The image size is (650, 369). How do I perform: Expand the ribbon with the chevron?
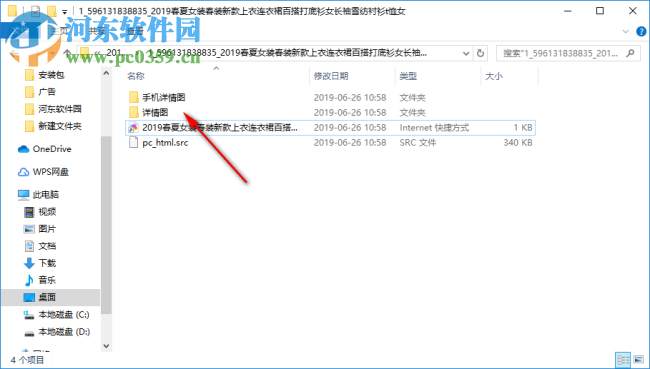click(626, 31)
